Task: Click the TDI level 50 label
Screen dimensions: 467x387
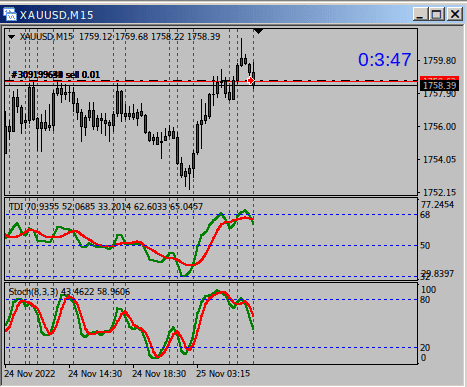Action: click(x=425, y=246)
